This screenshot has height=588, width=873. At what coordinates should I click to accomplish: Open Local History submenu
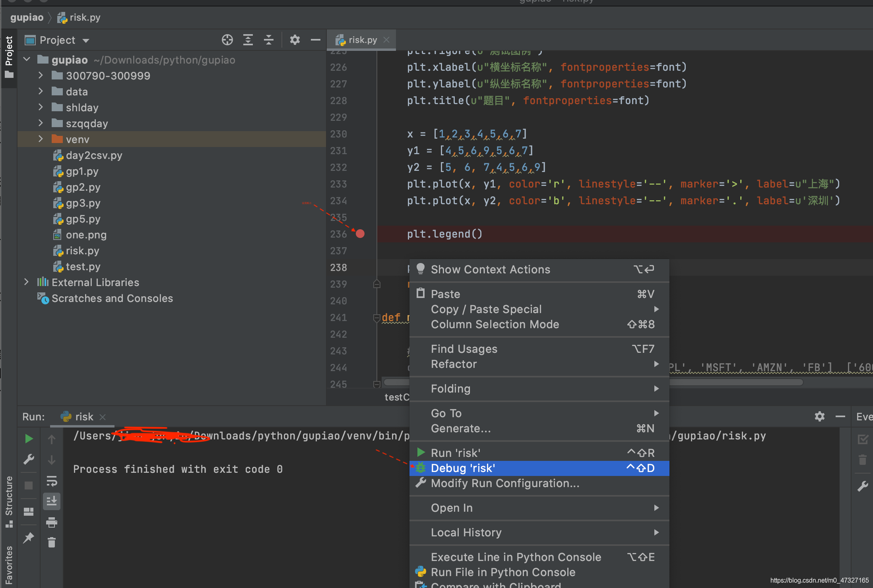(539, 532)
